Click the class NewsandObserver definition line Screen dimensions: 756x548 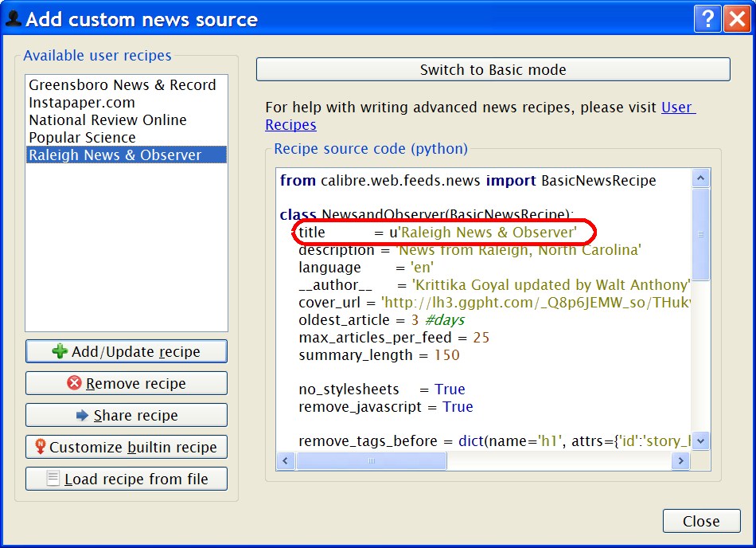coord(427,214)
